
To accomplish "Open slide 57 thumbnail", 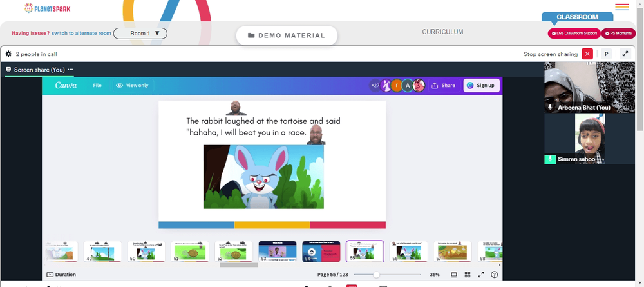I will point(452,252).
